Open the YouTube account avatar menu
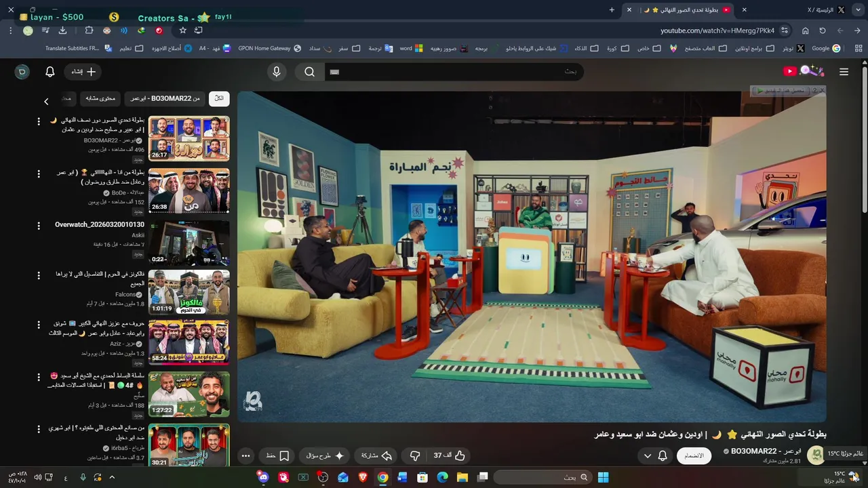Image resolution: width=868 pixels, height=488 pixels. tap(22, 72)
